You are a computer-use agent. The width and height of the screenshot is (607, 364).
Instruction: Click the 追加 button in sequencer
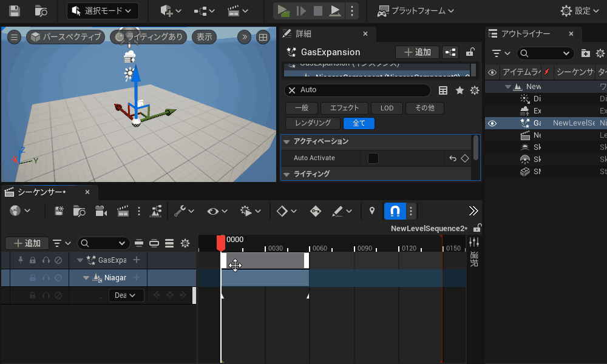27,243
